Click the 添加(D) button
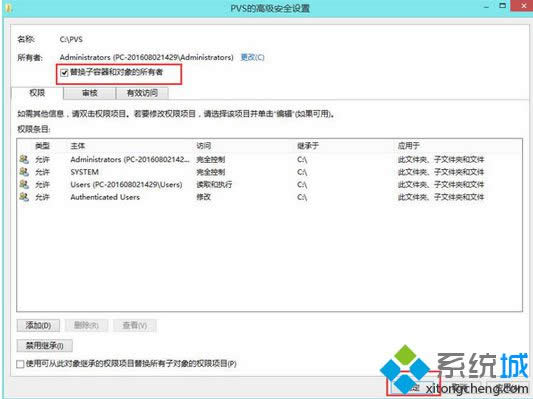Image resolution: width=533 pixels, height=399 pixels. coord(38,326)
